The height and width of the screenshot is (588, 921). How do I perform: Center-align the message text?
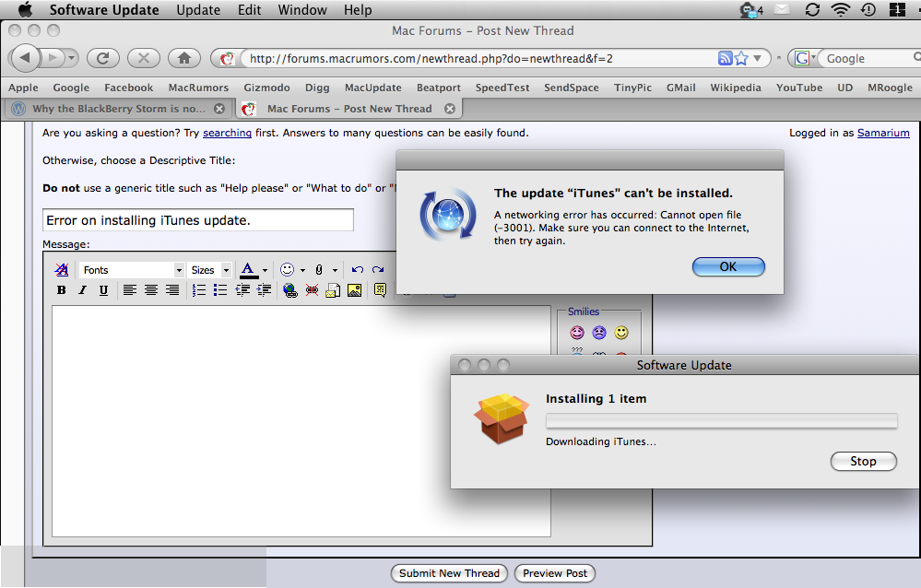click(151, 290)
